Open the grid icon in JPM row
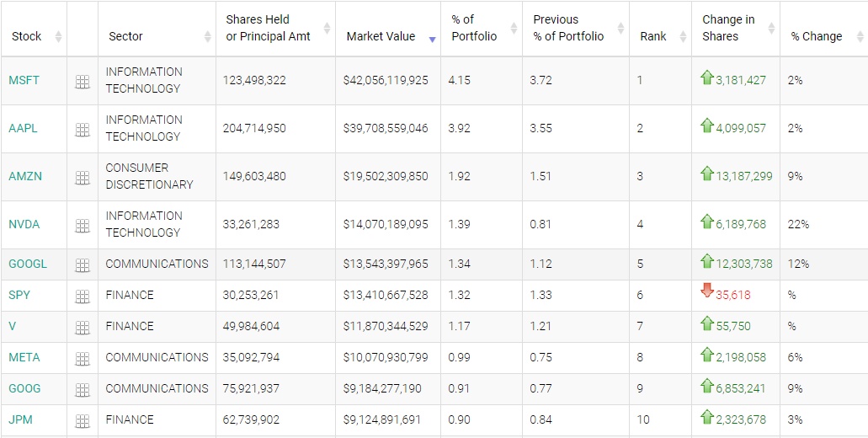The width and height of the screenshot is (868, 438). coord(83,421)
